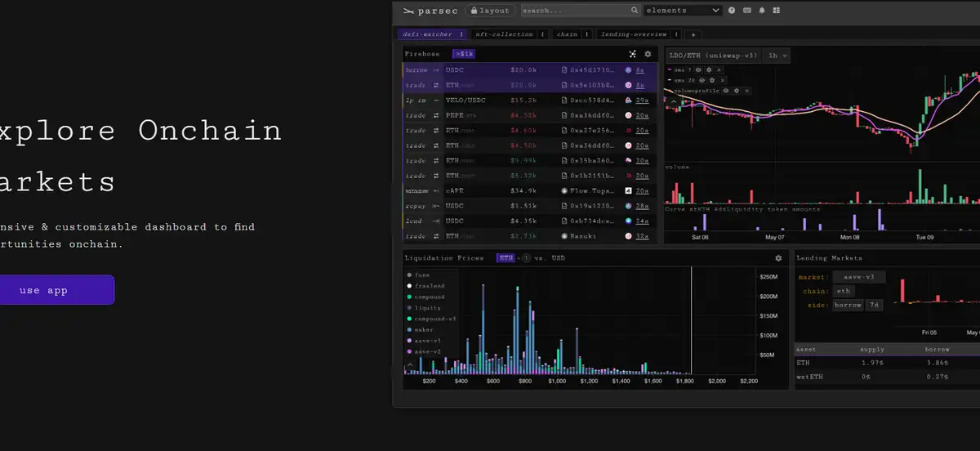Viewport: 980px width, 451px height.
Task: Open the Firehose network graph icon
Action: coord(632,54)
